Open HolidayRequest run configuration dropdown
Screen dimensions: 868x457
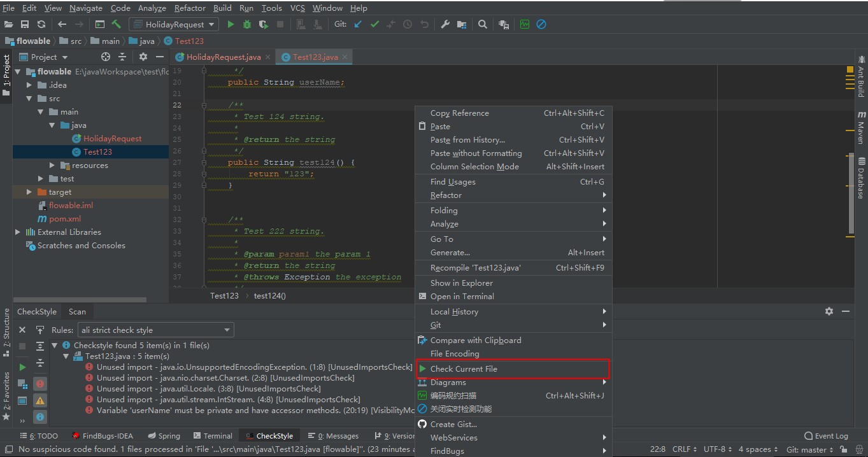point(174,24)
